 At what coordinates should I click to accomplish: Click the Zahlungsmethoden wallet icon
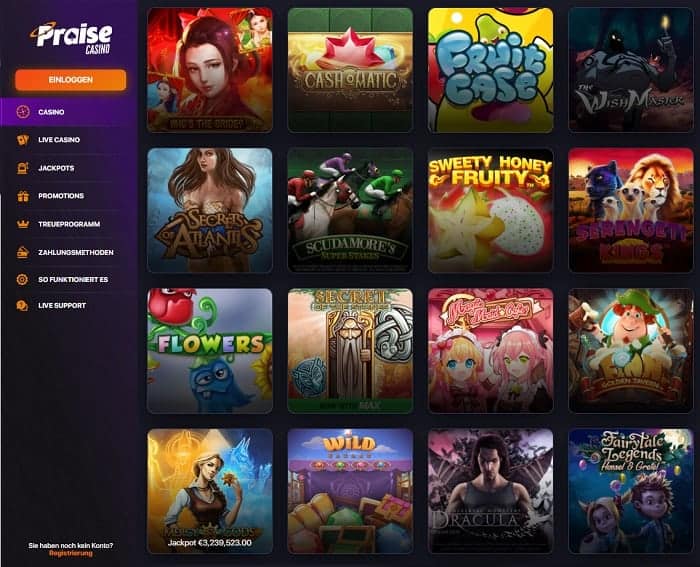23,252
